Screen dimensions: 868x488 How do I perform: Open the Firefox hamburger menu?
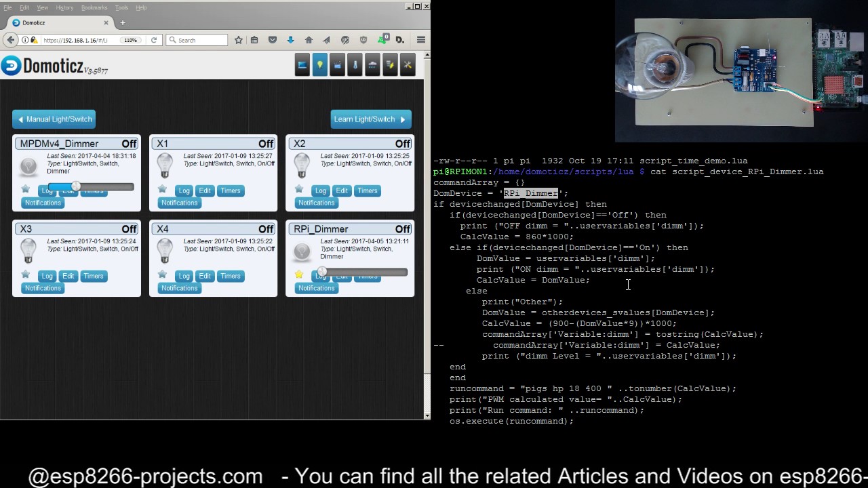pyautogui.click(x=421, y=40)
